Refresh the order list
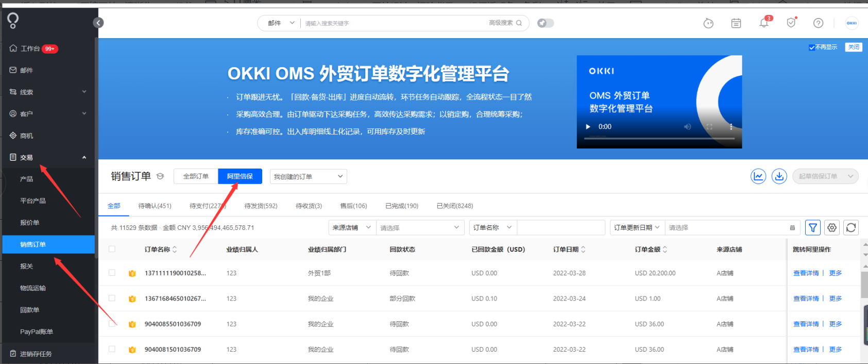Viewport: 868px width, 364px height. (x=851, y=227)
